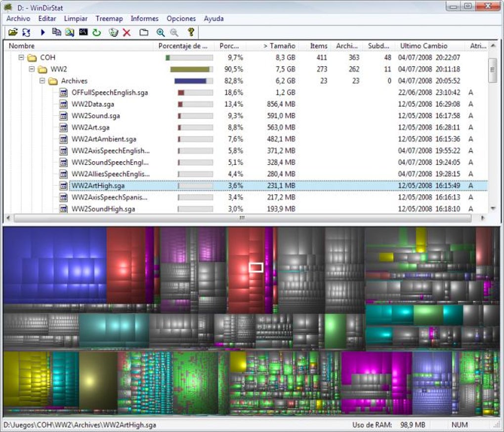Viewport: 504px width, 432px height.
Task: Click the '90,5%' percentage of WW2
Action: tap(234, 69)
